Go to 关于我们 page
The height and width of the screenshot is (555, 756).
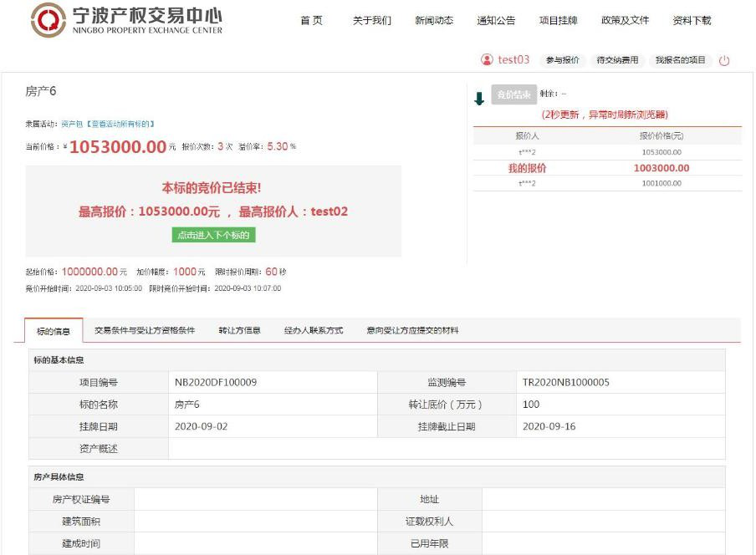point(371,21)
